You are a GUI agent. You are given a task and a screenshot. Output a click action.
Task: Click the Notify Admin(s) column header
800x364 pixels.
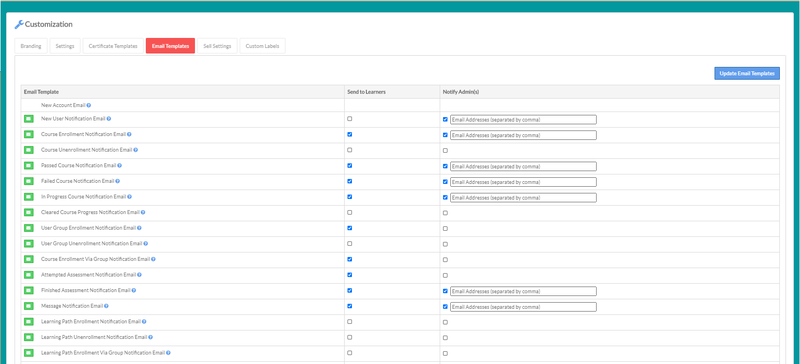pos(461,92)
